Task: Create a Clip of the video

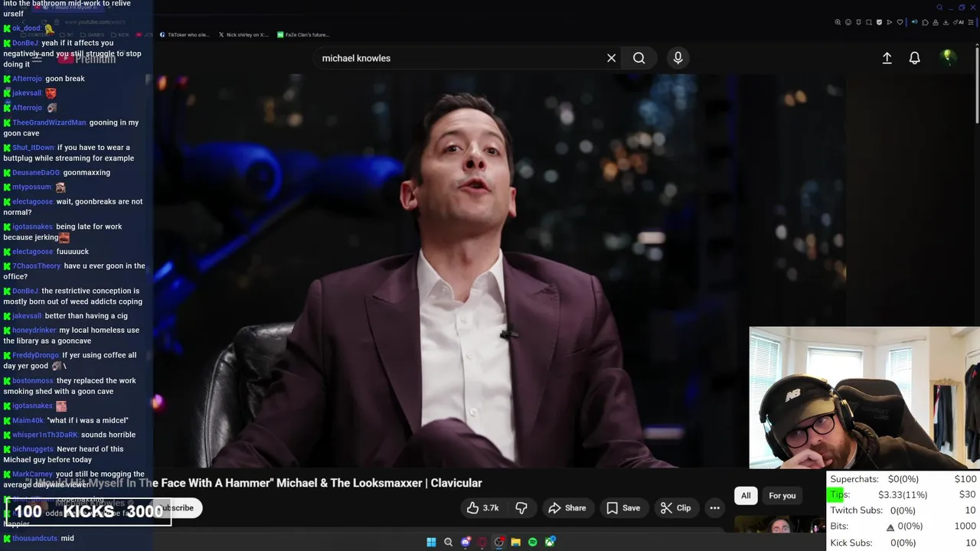Action: point(675,507)
